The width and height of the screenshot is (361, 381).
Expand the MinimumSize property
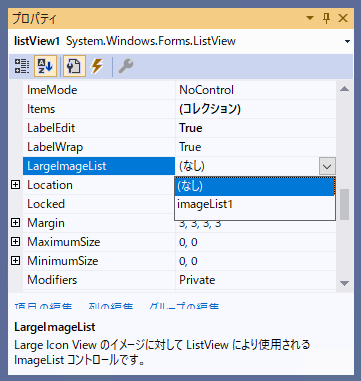pyautogui.click(x=16, y=261)
